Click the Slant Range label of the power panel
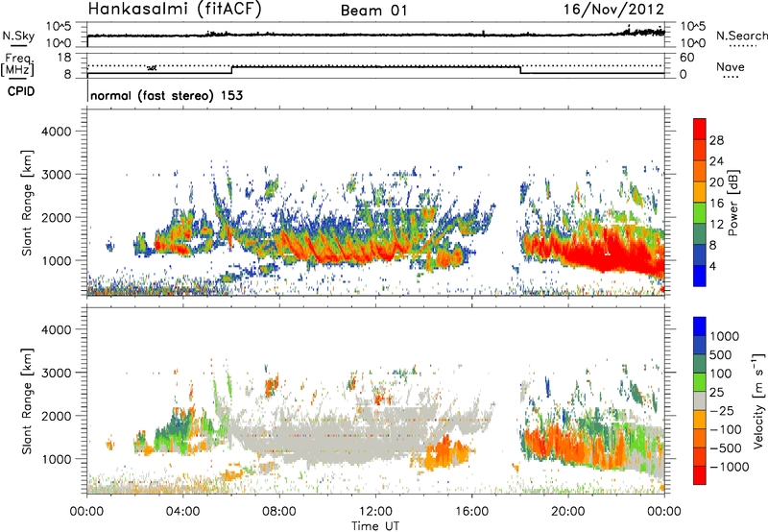Screen dimensions: 768x532 point(27,203)
